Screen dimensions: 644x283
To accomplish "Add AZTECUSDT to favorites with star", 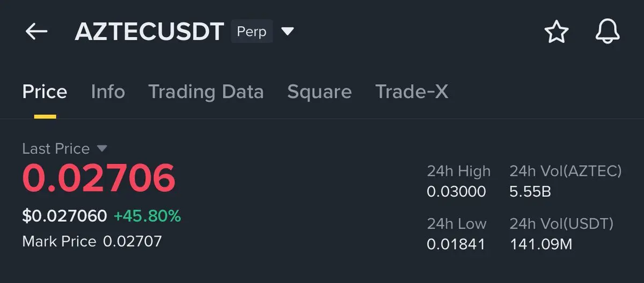I will pyautogui.click(x=556, y=32).
